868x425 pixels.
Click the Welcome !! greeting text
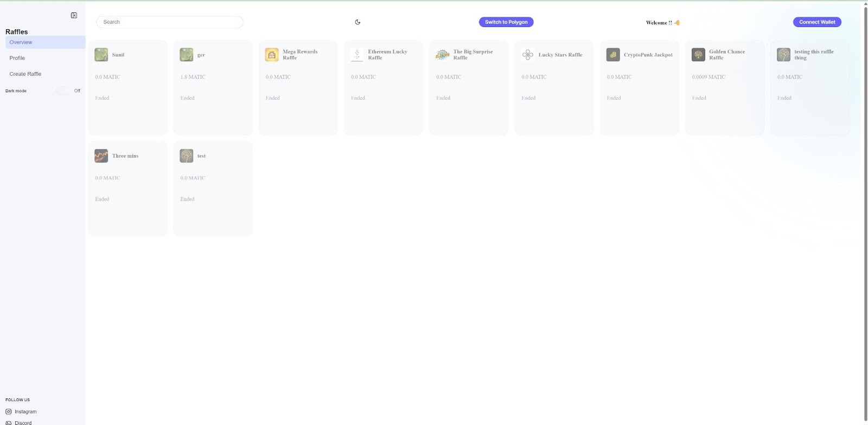(659, 23)
